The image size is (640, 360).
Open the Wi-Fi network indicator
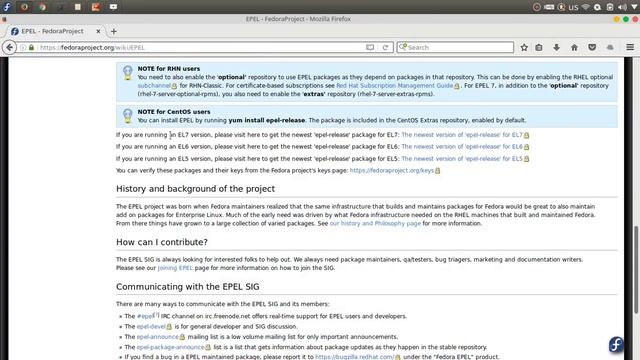pos(586,7)
